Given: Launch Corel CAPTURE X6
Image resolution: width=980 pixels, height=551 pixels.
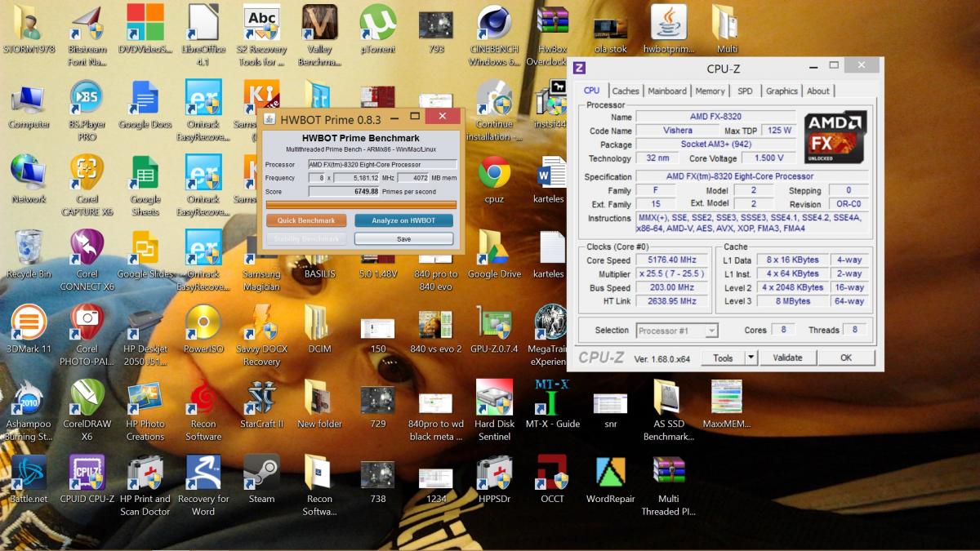Looking at the screenshot, I should [x=87, y=184].
